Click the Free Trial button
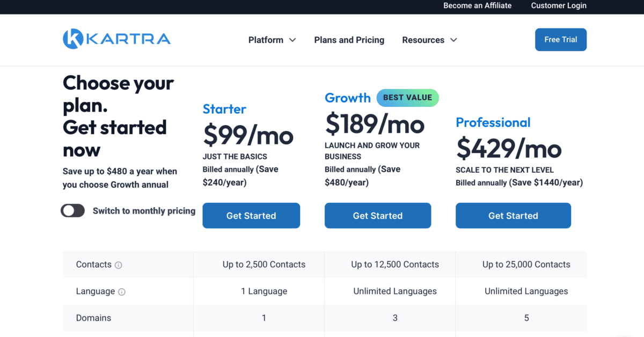Image resolution: width=644 pixels, height=337 pixels. click(x=560, y=39)
